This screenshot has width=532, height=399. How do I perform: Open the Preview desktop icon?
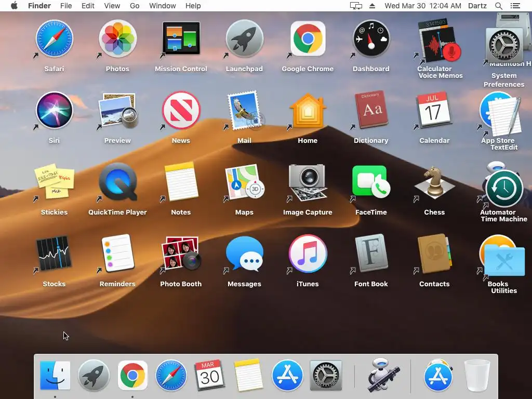(x=118, y=110)
